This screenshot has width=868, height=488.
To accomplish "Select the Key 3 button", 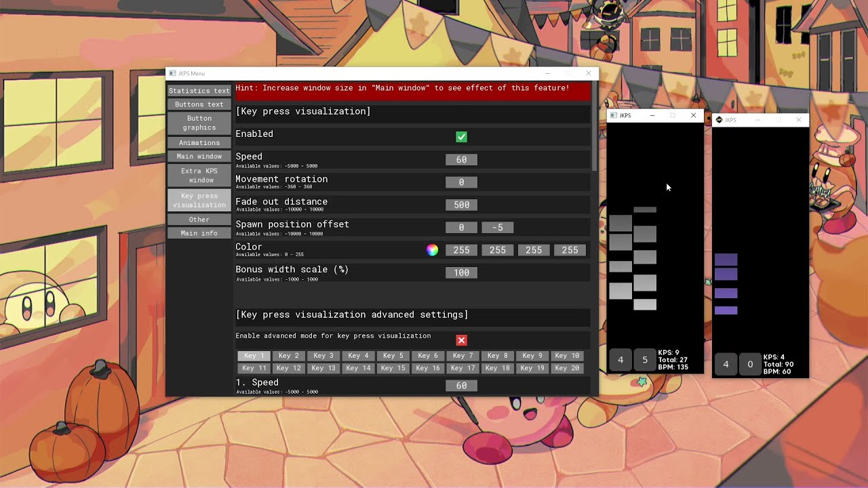I will click(x=323, y=356).
